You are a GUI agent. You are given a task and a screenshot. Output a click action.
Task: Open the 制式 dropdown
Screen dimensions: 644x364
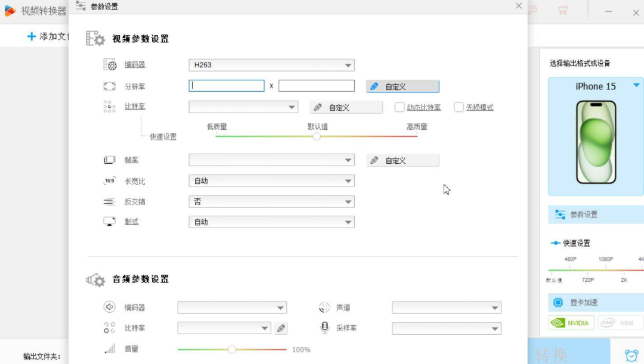pos(271,222)
